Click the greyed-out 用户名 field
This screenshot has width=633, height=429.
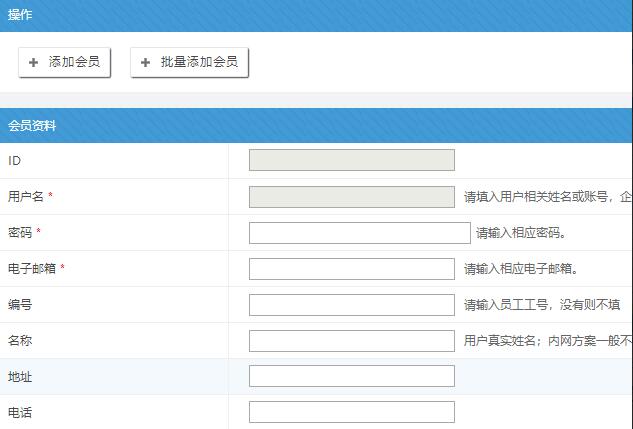click(x=351, y=197)
